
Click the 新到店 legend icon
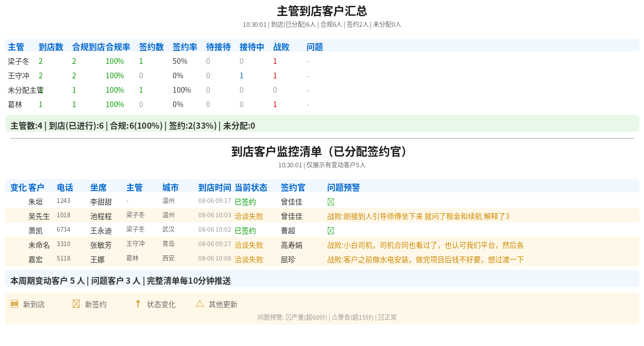14,304
